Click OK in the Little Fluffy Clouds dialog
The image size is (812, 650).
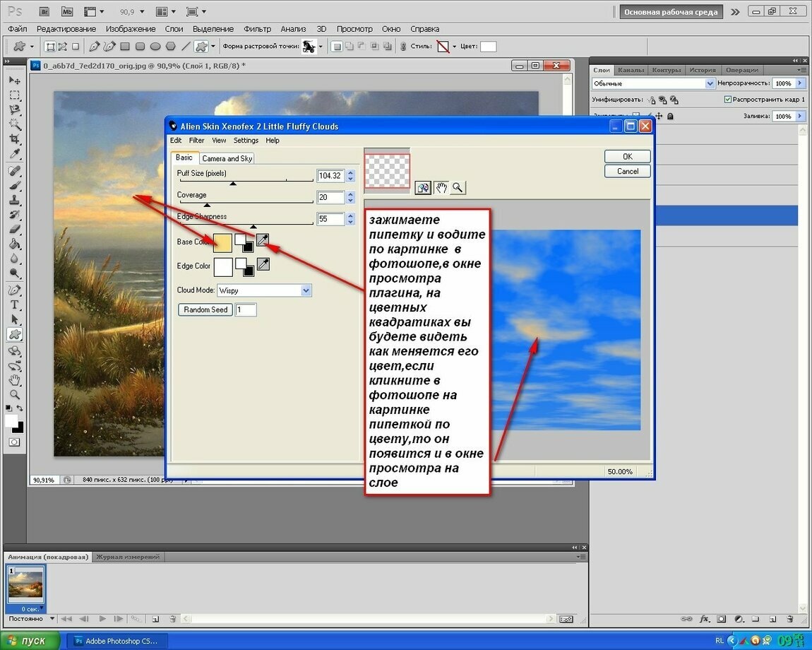(627, 157)
